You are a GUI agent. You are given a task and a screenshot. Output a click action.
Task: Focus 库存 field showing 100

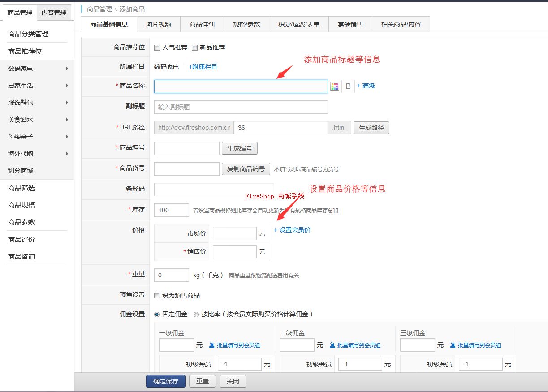click(x=172, y=210)
